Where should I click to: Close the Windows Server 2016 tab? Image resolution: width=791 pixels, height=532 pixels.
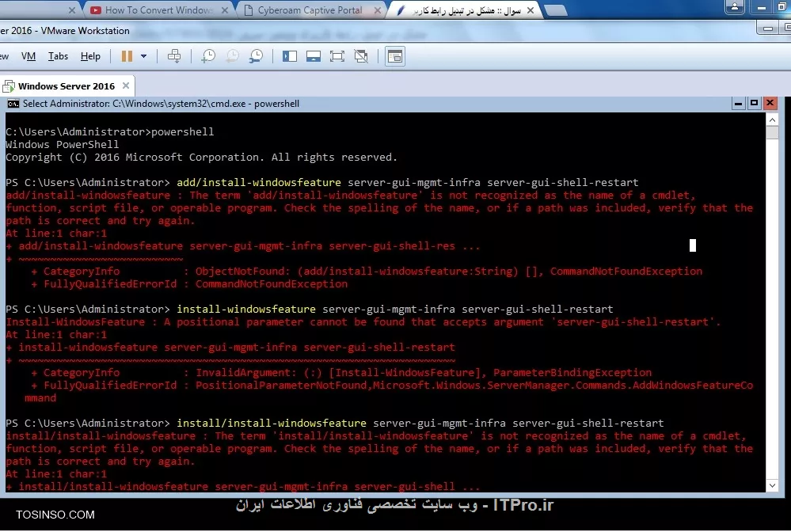click(126, 85)
